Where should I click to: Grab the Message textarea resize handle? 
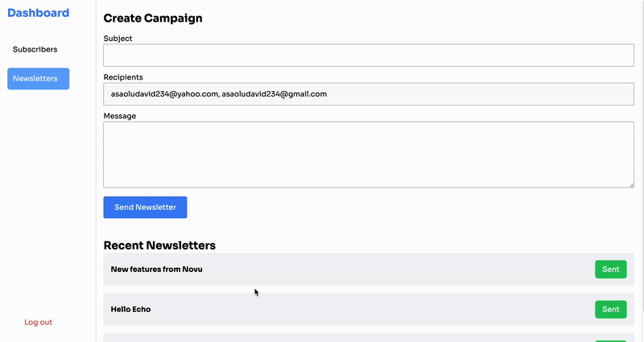point(630,184)
